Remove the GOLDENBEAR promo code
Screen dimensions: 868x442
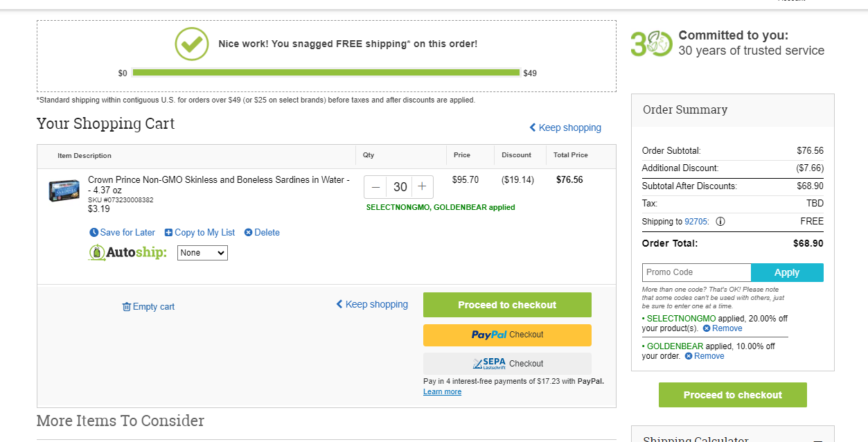(x=705, y=356)
